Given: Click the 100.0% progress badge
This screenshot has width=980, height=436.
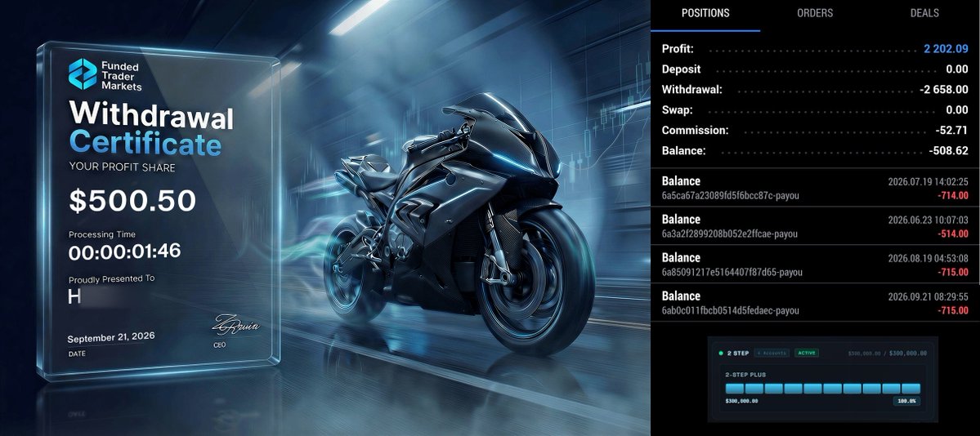Looking at the screenshot, I should pyautogui.click(x=907, y=401).
